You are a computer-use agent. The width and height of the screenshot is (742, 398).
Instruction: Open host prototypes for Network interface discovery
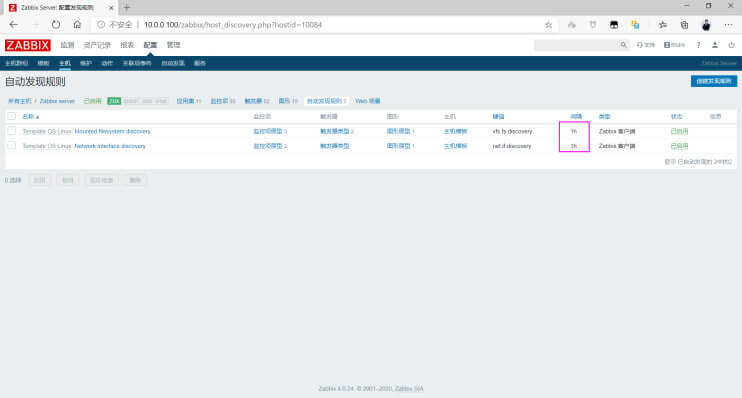pyautogui.click(x=455, y=146)
